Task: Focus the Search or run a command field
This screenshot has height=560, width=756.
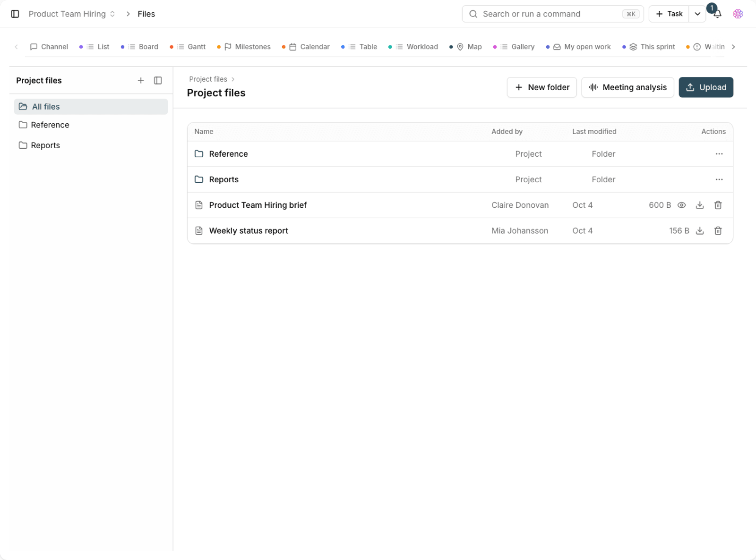Action: (x=553, y=14)
